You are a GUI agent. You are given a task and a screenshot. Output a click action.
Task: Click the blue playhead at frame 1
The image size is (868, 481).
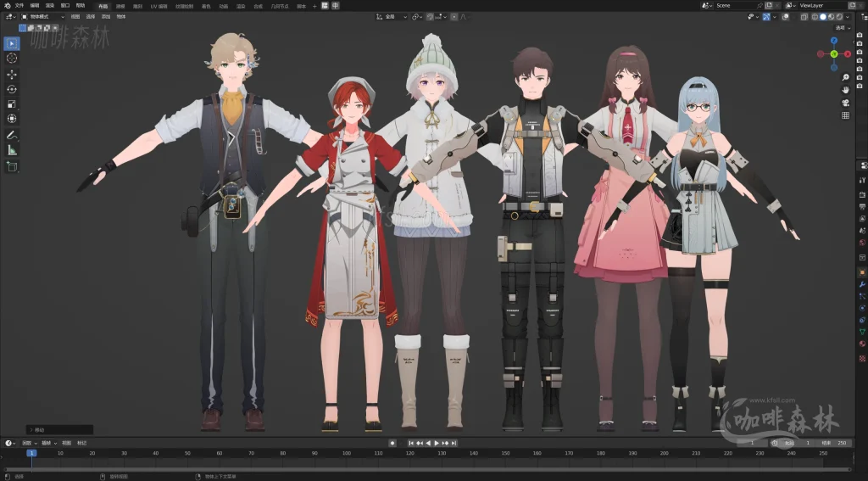pyautogui.click(x=32, y=453)
